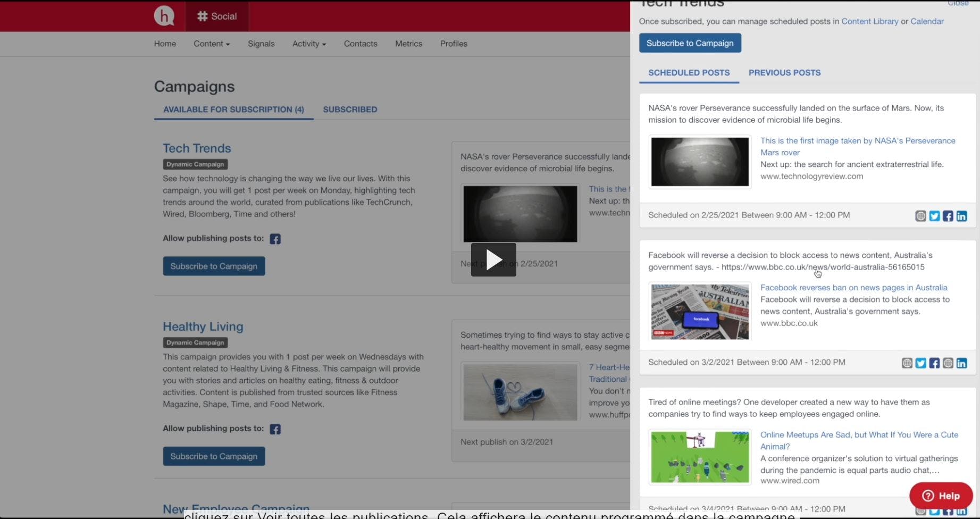This screenshot has height=519, width=980.
Task: Click 'Scheduled on 2/25/2021' time text
Action: (749, 215)
